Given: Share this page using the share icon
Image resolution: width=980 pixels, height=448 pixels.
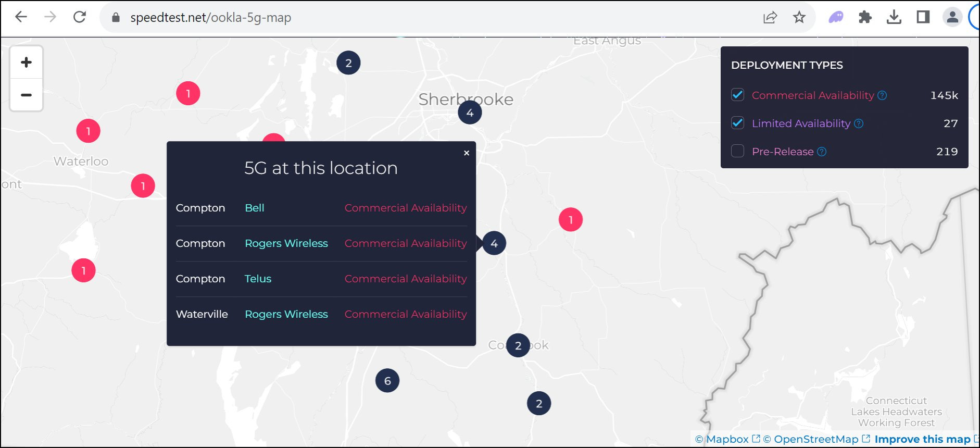Looking at the screenshot, I should tap(770, 17).
